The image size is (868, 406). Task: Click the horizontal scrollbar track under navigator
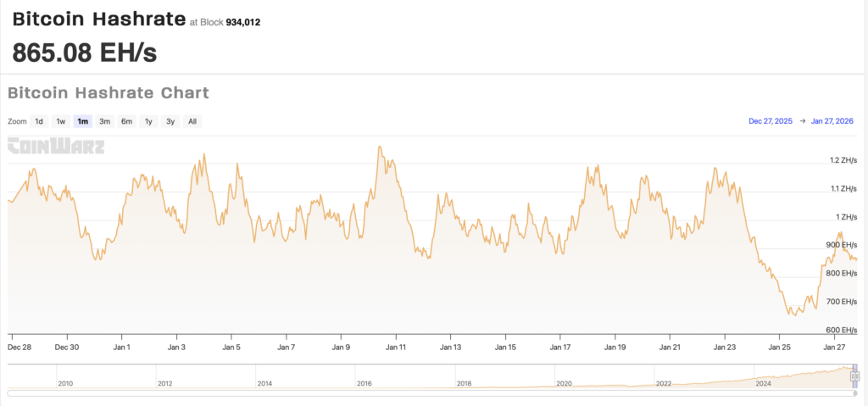tap(424, 393)
